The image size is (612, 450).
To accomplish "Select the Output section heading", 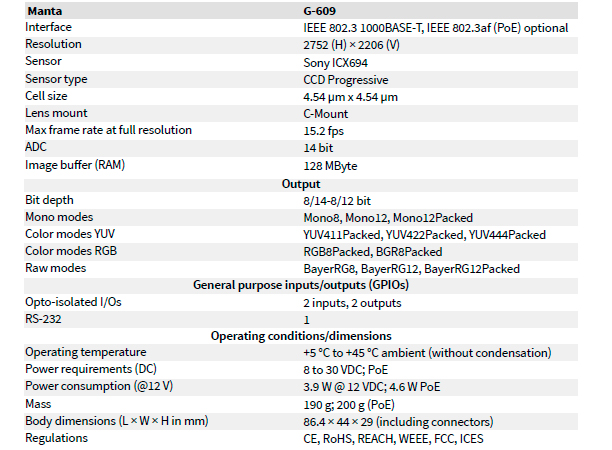I will click(301, 184).
